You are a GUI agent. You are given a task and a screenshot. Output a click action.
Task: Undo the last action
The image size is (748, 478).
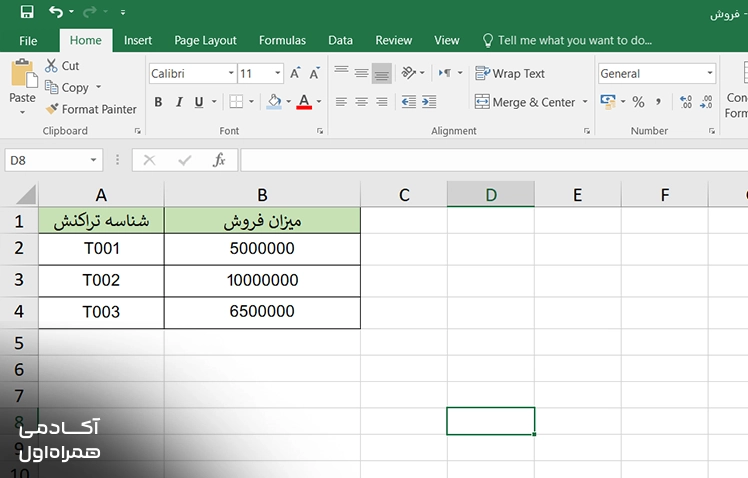click(x=56, y=12)
